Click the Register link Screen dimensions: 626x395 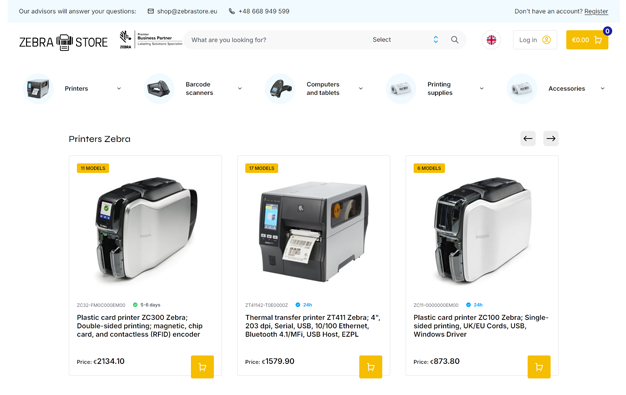(596, 12)
